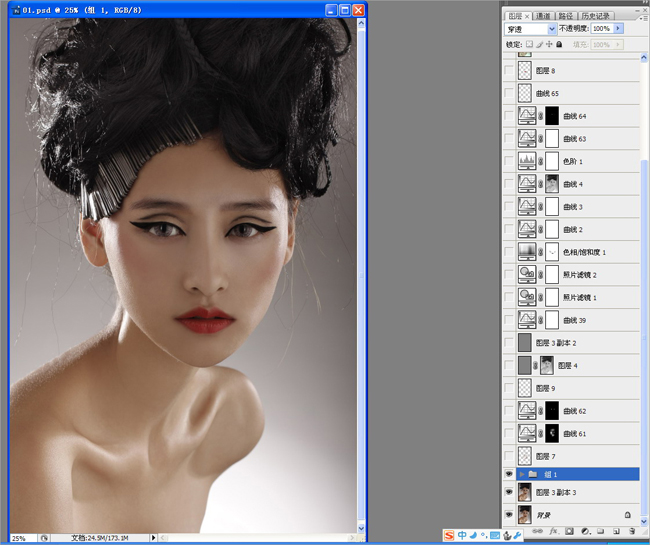Click the 色相/饱和度 1 adjustment icon
The width and height of the screenshot is (650, 545).
(x=527, y=252)
